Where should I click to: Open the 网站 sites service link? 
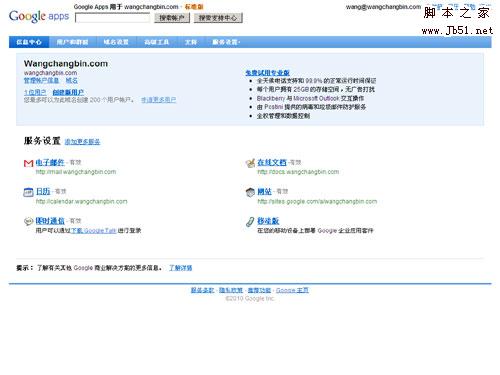[x=265, y=191]
